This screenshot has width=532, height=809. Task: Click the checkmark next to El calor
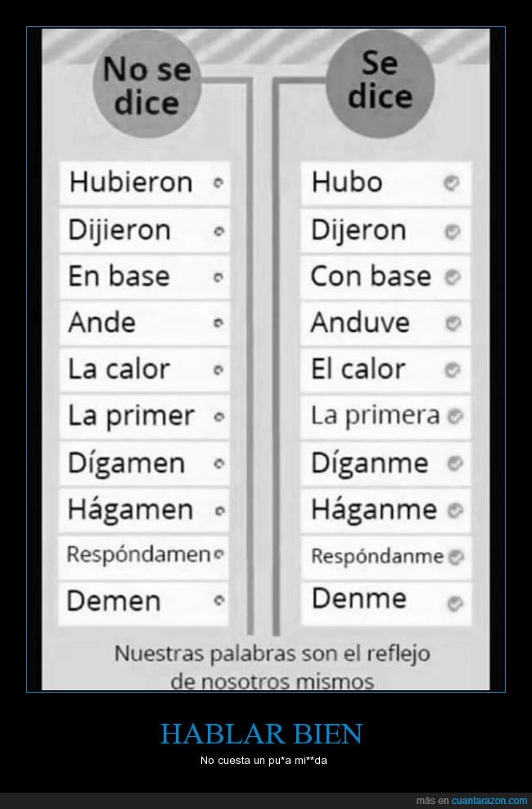click(452, 370)
